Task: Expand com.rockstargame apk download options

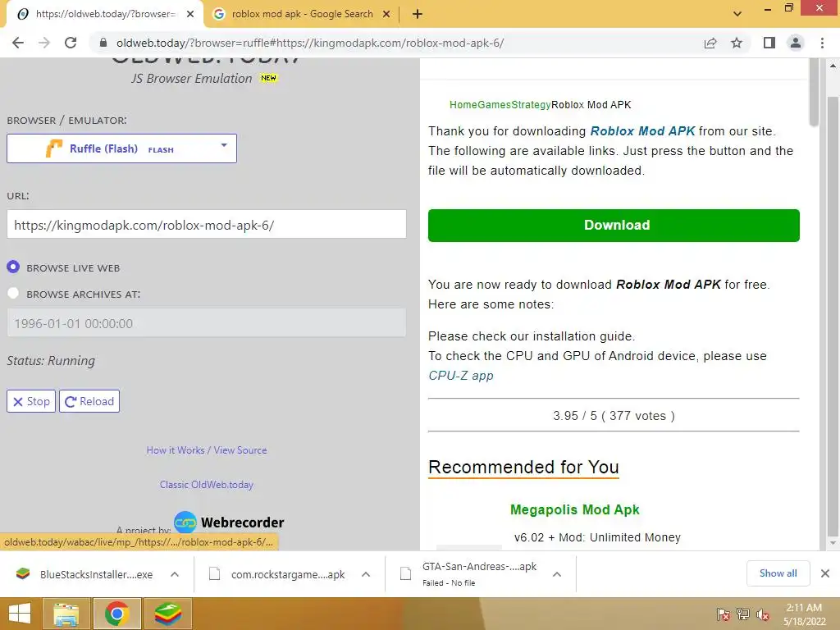Action: (366, 574)
